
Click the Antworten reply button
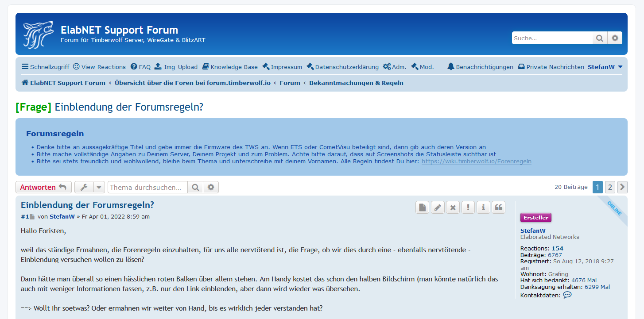point(43,187)
